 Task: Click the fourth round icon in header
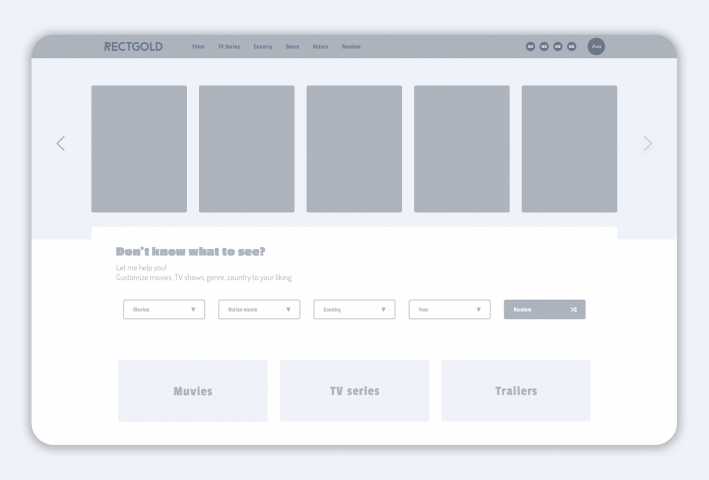(x=572, y=47)
